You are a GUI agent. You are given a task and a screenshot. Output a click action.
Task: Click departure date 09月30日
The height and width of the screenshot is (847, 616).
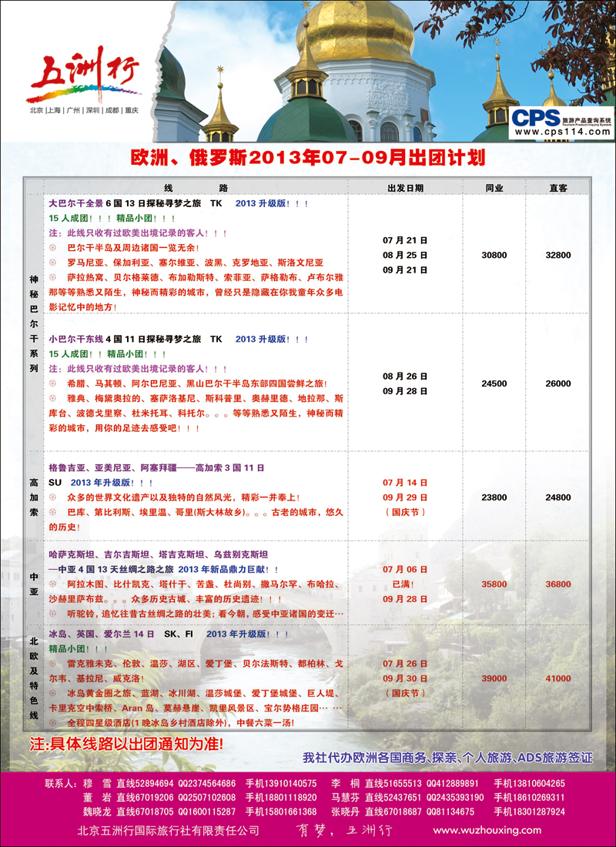tap(405, 678)
